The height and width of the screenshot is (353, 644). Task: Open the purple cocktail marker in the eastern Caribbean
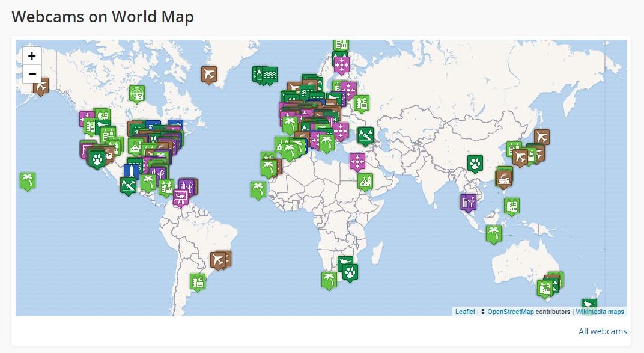tap(187, 188)
